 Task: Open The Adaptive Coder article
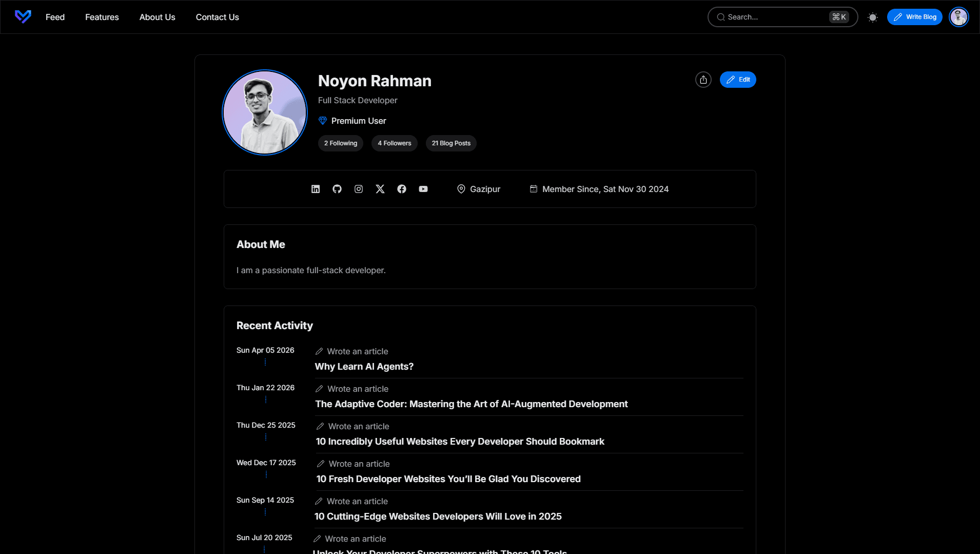(472, 404)
